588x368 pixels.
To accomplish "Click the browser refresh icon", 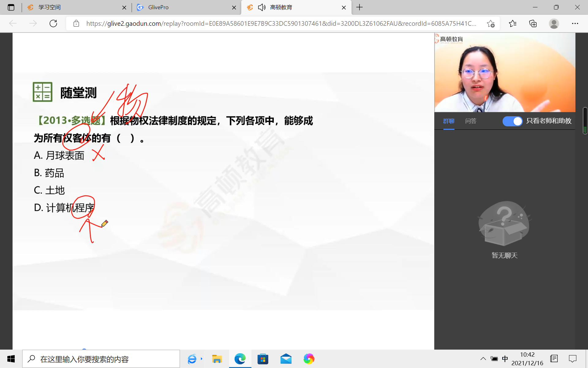I will click(x=53, y=24).
